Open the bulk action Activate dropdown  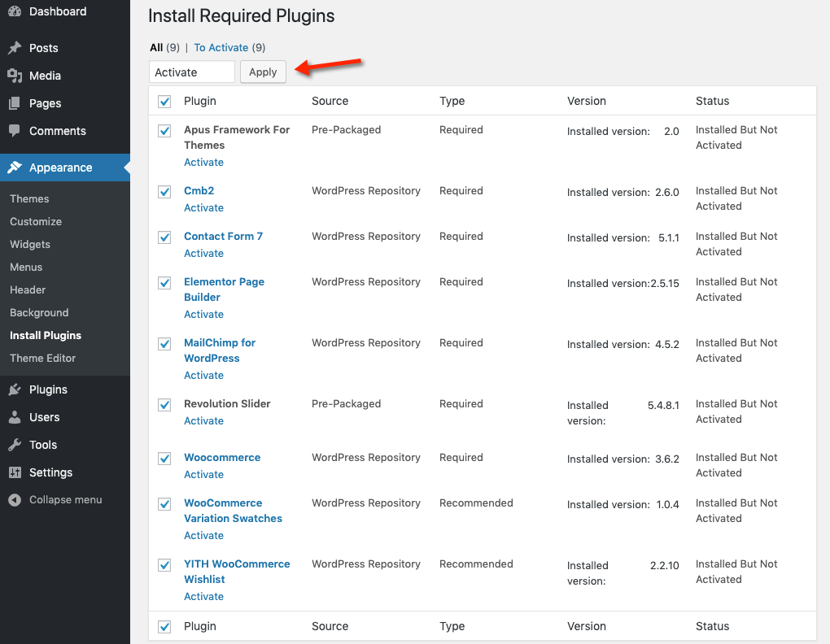click(x=191, y=72)
